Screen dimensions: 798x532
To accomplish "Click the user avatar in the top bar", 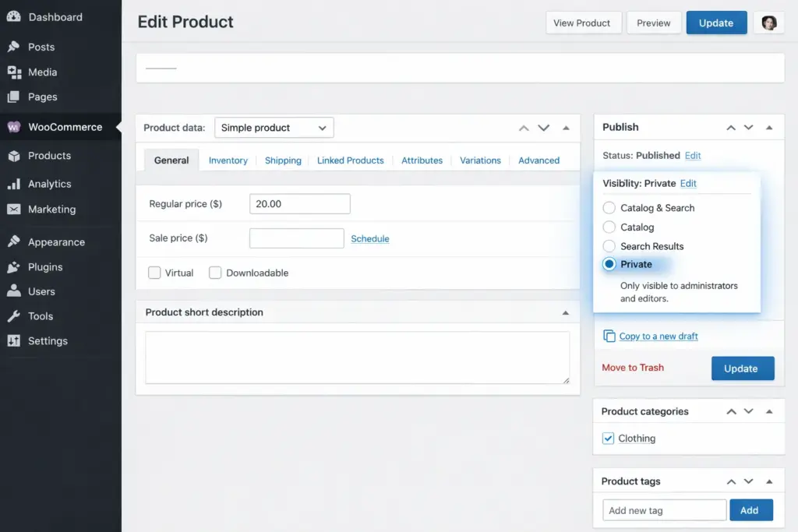I will pos(769,23).
